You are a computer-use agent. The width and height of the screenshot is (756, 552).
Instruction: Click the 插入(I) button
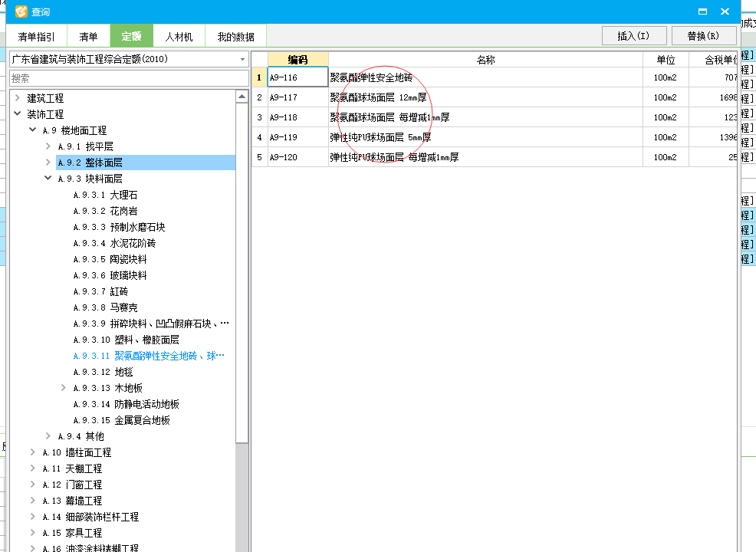point(634,36)
